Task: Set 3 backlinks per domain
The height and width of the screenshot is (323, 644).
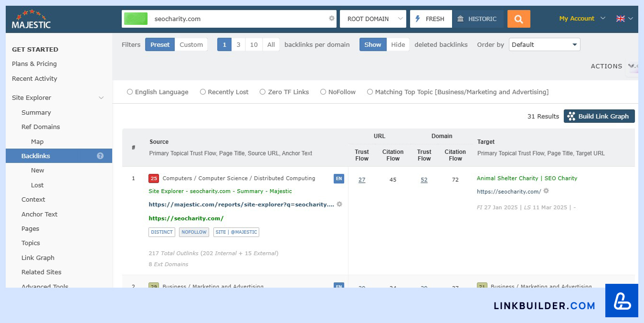Action: (238, 44)
